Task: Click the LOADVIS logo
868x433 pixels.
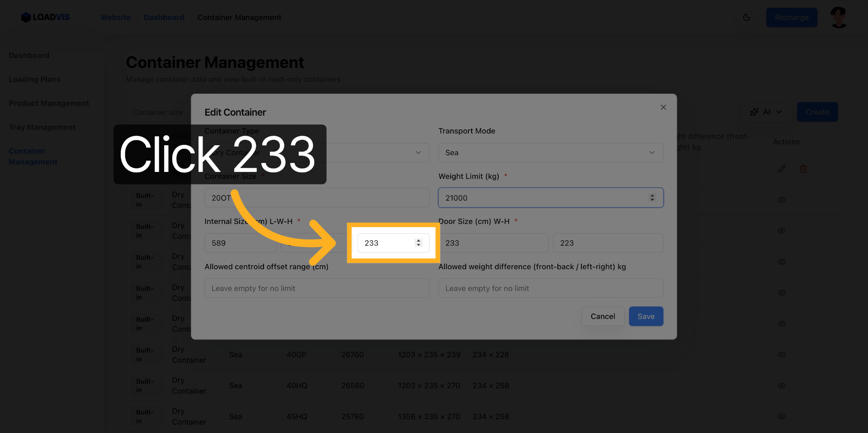Action: point(45,17)
